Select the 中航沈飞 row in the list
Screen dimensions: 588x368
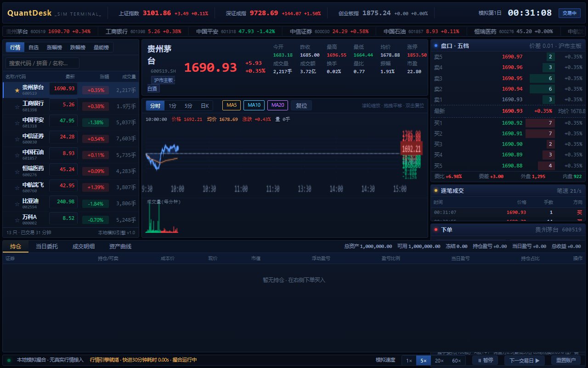[x=71, y=187]
